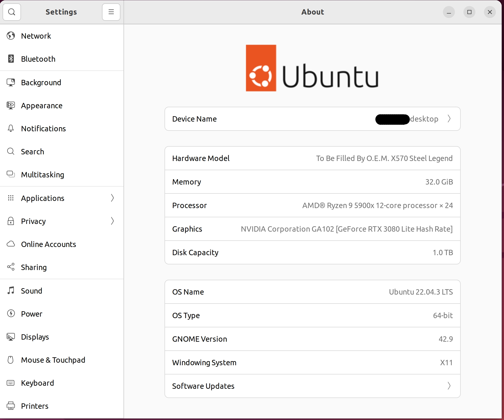The height and width of the screenshot is (420, 504).
Task: Open Software Updates chevron
Action: 449,386
